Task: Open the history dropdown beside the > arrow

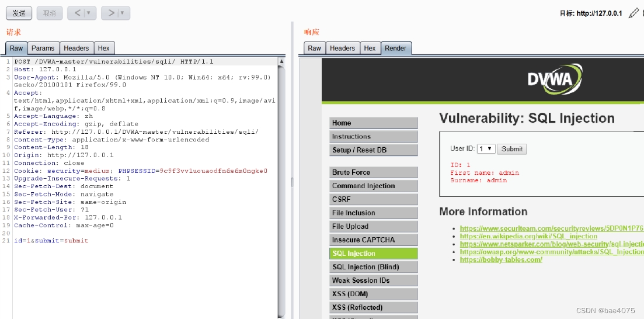Action: tap(124, 13)
